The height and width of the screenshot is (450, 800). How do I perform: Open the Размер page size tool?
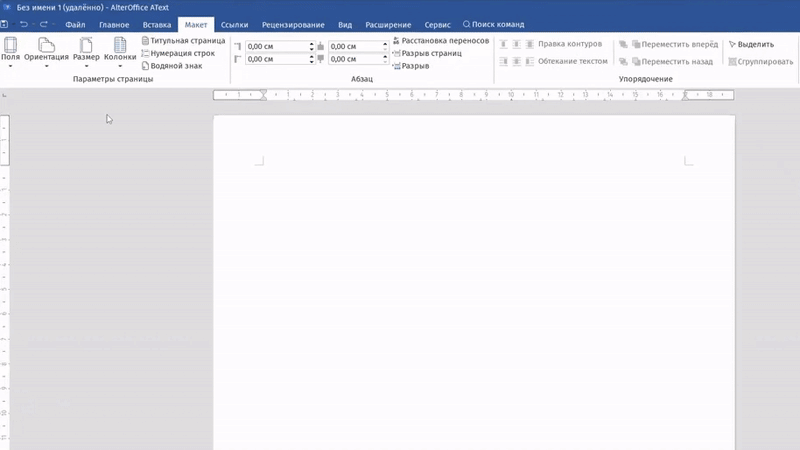(86, 49)
